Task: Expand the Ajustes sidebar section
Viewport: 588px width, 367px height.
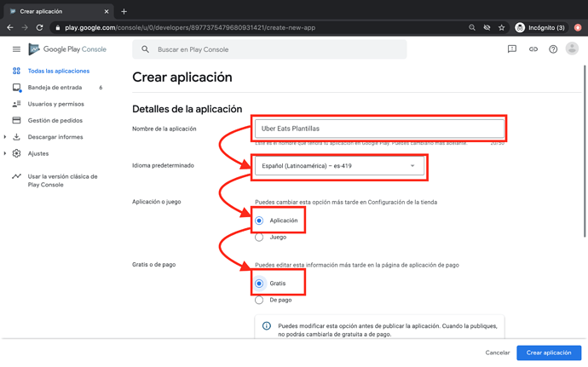Action: [6, 154]
